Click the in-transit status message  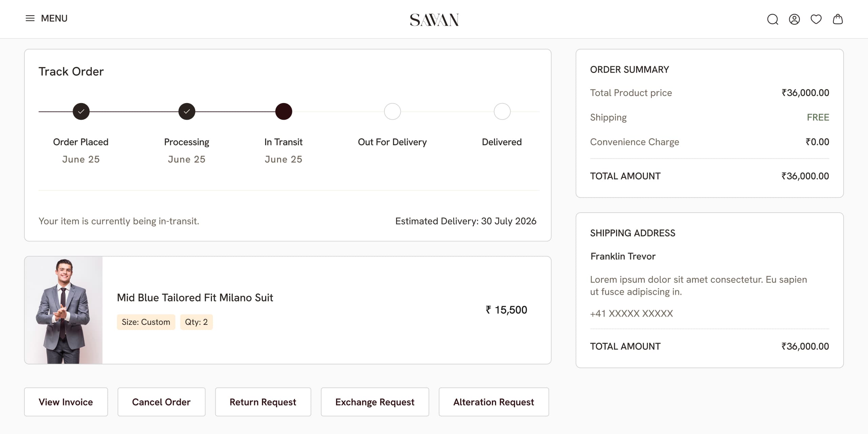pos(119,221)
